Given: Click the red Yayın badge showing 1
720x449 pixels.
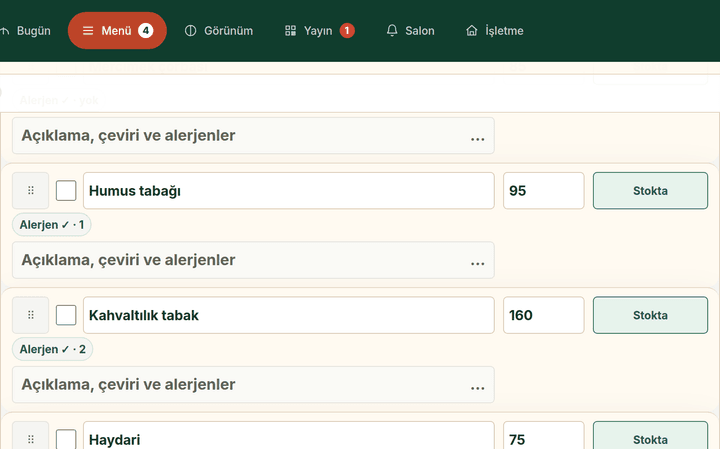Looking at the screenshot, I should click(x=347, y=31).
